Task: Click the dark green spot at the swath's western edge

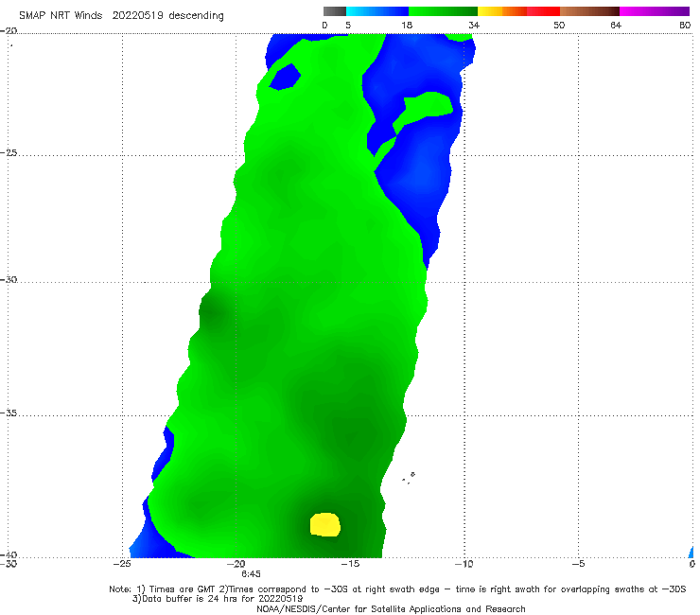Action: pyautogui.click(x=211, y=311)
